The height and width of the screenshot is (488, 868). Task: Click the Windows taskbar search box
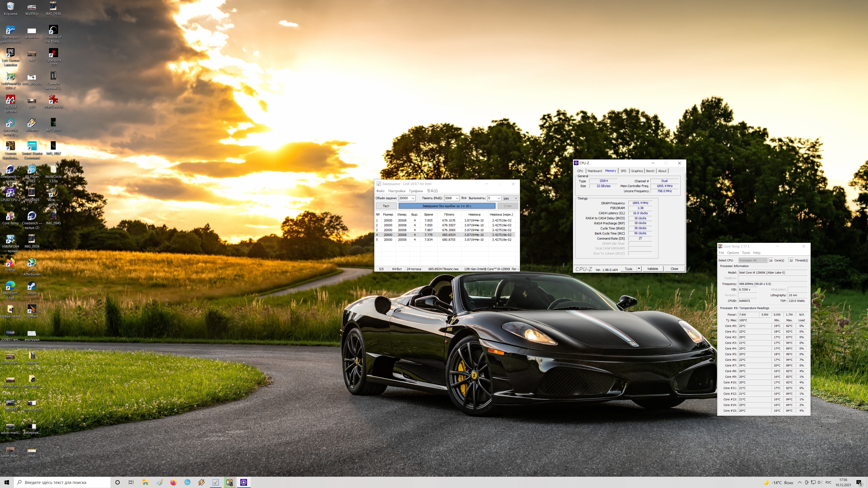coord(62,482)
